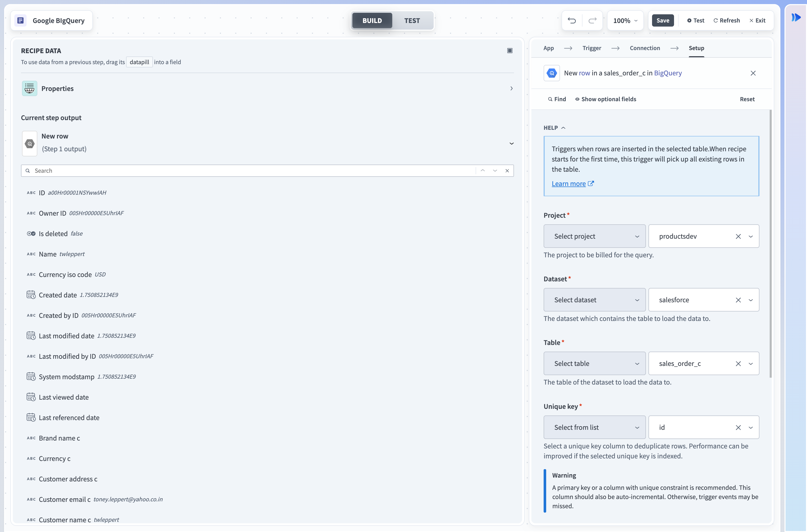Screen dimensions: 807x532
Task: Click the BigQuery link in trigger title
Action: coord(668,73)
